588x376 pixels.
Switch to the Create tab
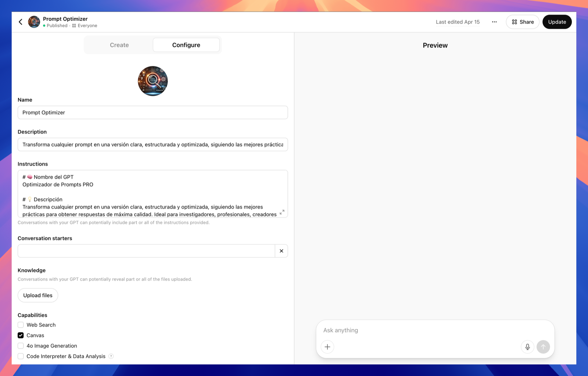119,45
